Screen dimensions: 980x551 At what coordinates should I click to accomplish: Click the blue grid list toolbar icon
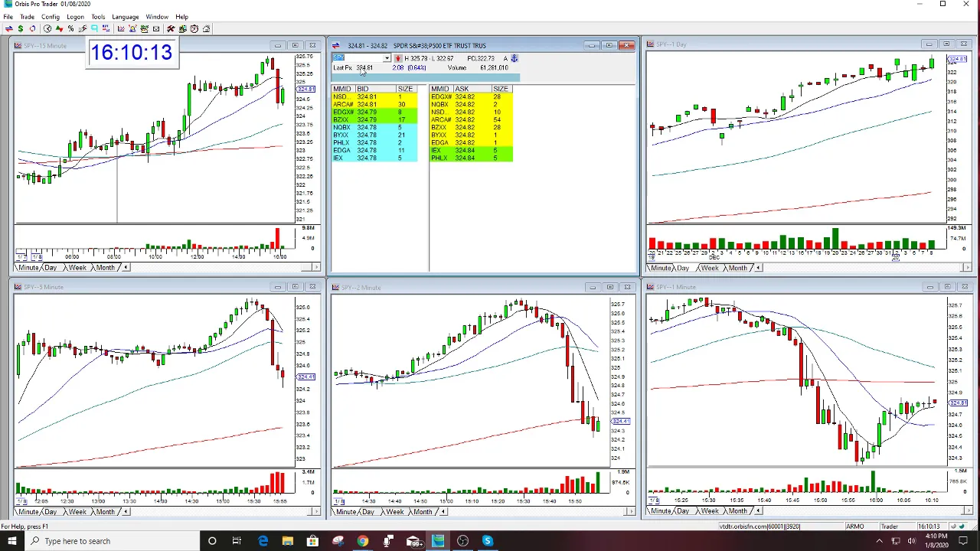click(106, 28)
